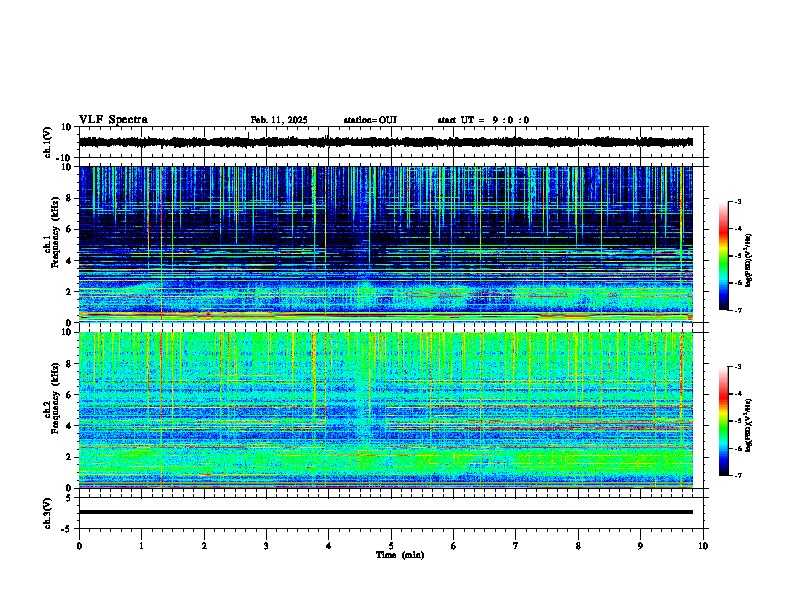792x612 pixels.
Task: Click time axis tick label "7"
Action: 516,546
